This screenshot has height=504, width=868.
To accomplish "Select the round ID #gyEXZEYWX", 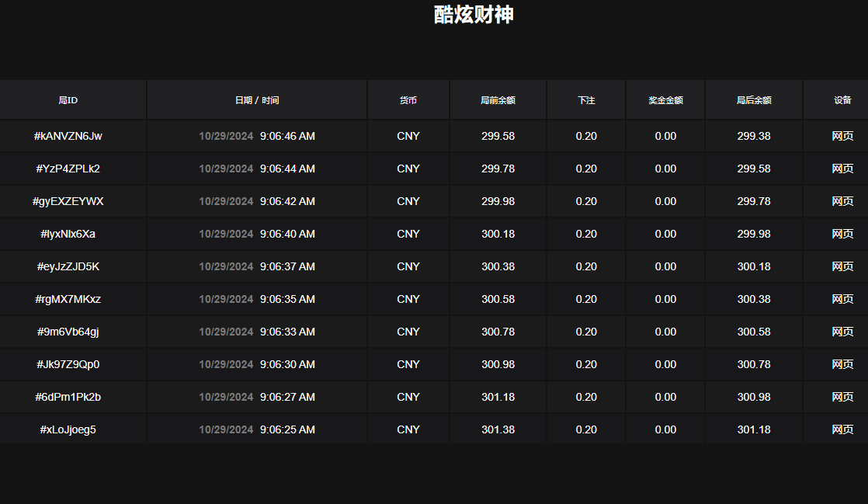I will click(x=69, y=200).
